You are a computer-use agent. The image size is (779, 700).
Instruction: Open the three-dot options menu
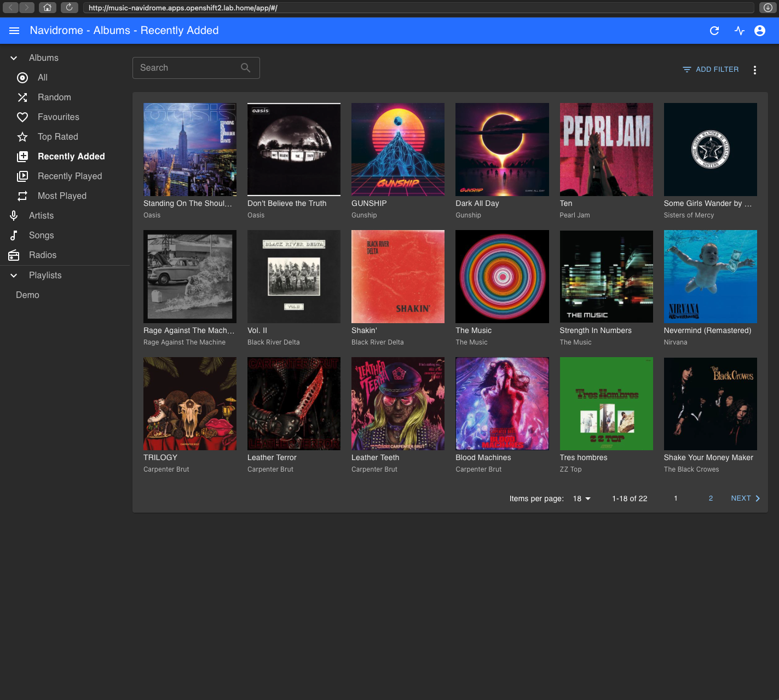pyautogui.click(x=755, y=70)
